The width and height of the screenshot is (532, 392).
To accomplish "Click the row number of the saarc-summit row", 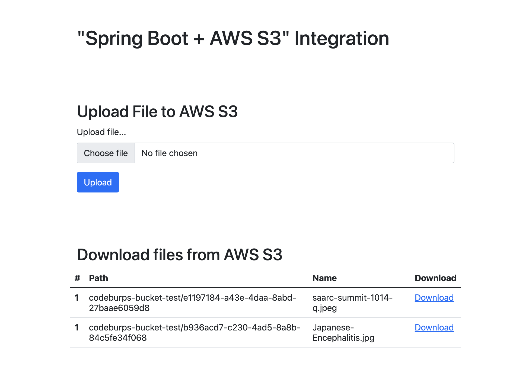I will (77, 298).
